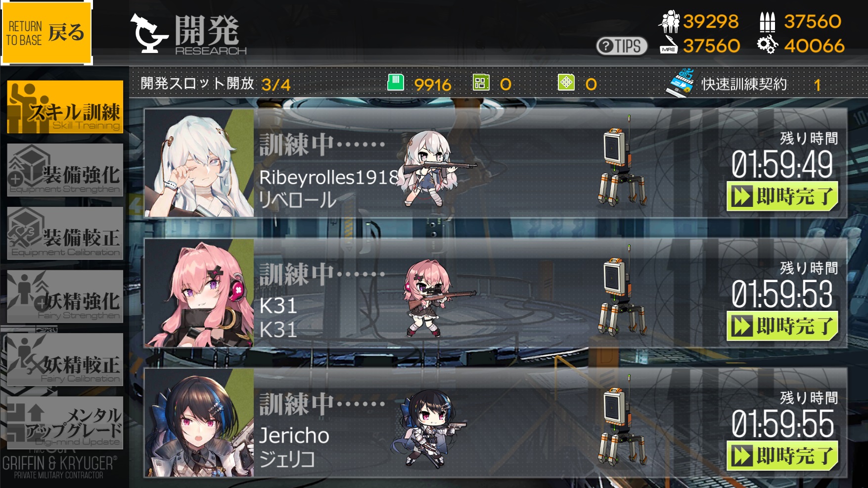Switch to 妖精強化 Fairy Strengthen tab

pyautogui.click(x=65, y=296)
